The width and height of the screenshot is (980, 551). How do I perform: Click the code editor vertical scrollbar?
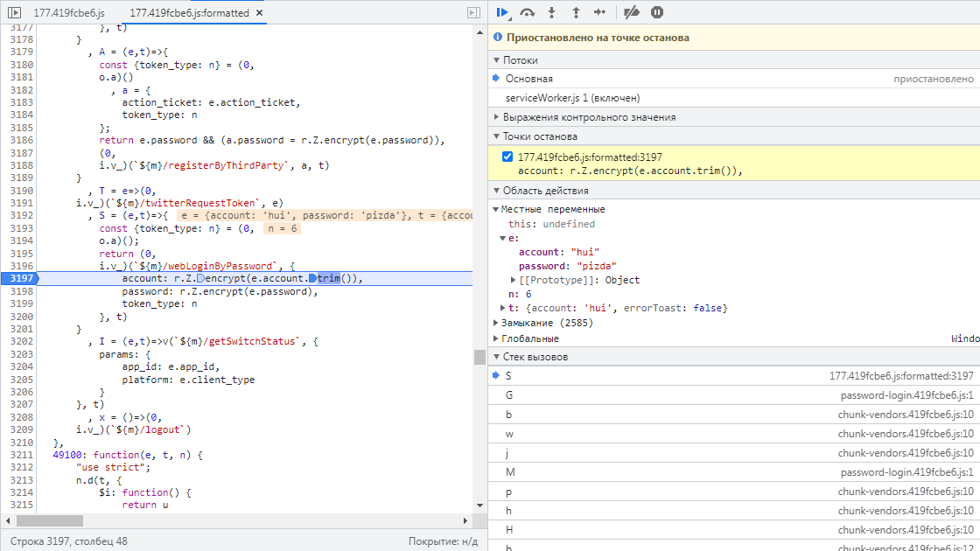(x=479, y=357)
